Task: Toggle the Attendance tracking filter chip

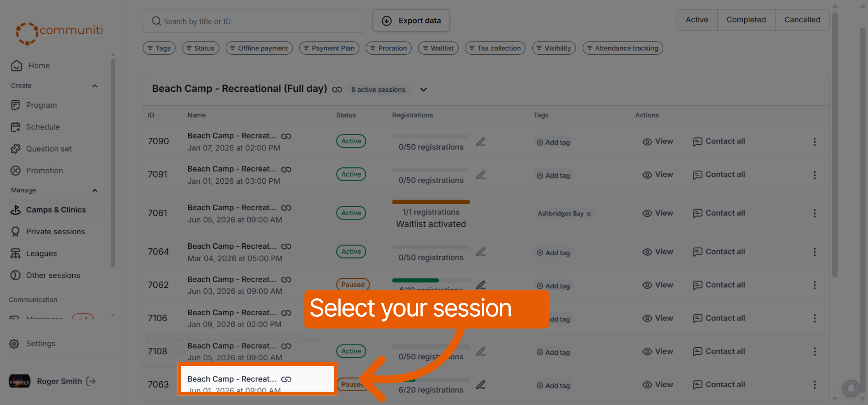Action: pos(622,48)
